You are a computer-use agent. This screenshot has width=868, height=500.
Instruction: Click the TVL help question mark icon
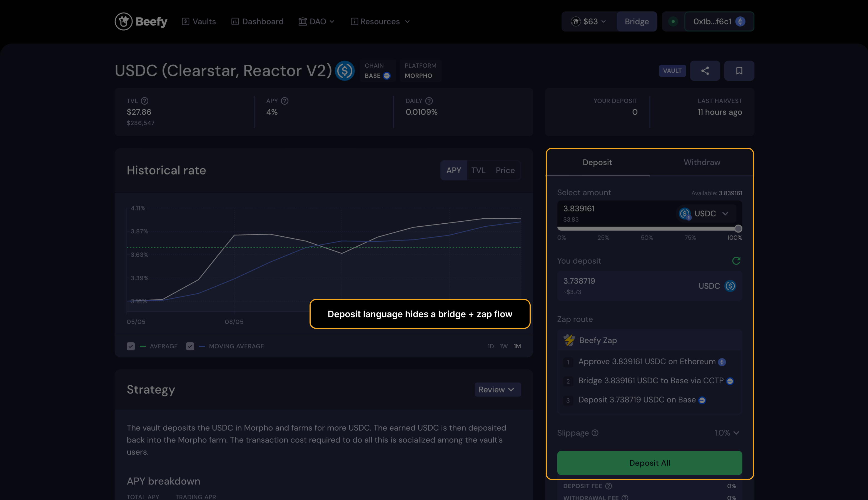coord(144,101)
